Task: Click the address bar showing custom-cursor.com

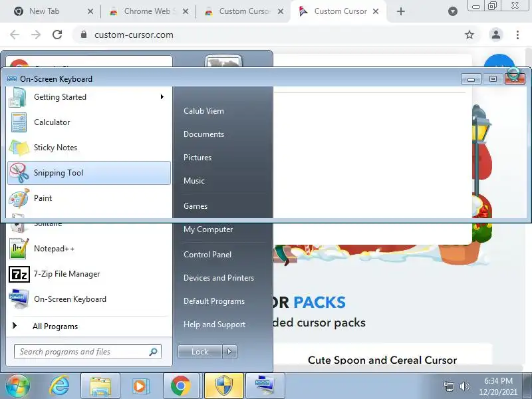Action: pyautogui.click(x=277, y=35)
